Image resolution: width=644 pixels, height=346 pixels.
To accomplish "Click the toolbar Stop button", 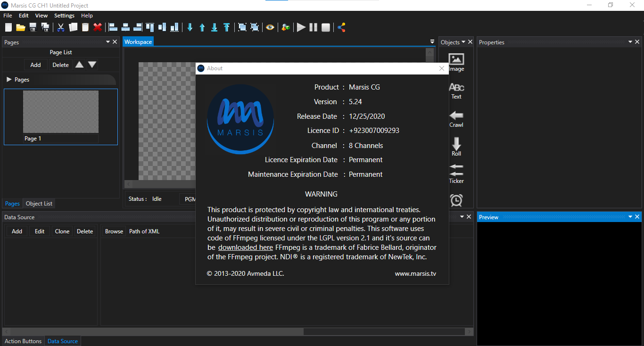I will click(326, 27).
